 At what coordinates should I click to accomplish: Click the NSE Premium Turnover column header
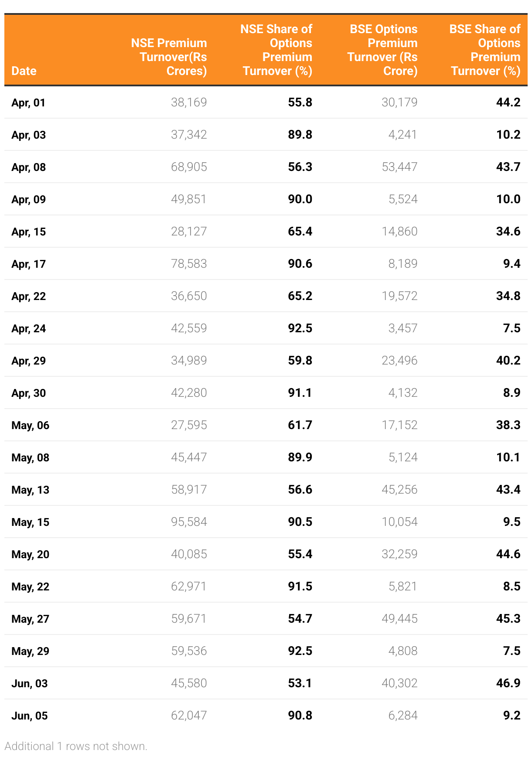pyautogui.click(x=170, y=57)
